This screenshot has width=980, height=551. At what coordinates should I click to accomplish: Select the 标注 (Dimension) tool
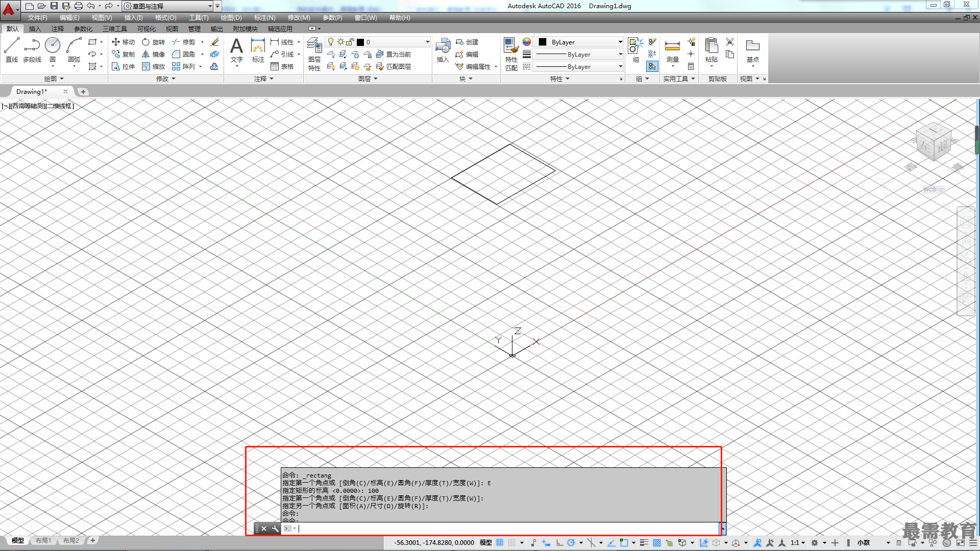pyautogui.click(x=258, y=50)
